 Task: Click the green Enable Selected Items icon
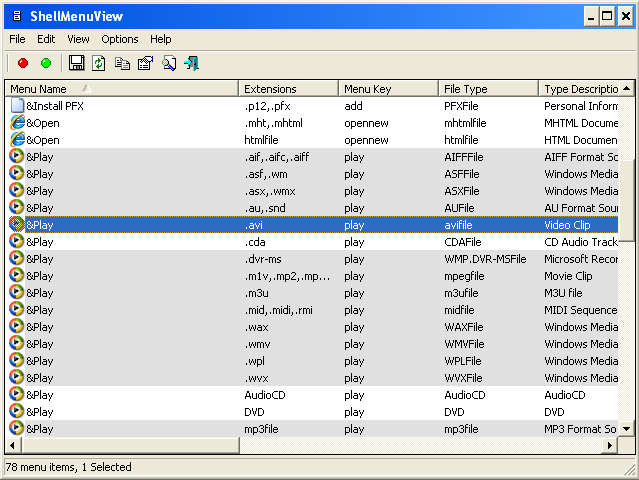click(x=46, y=63)
